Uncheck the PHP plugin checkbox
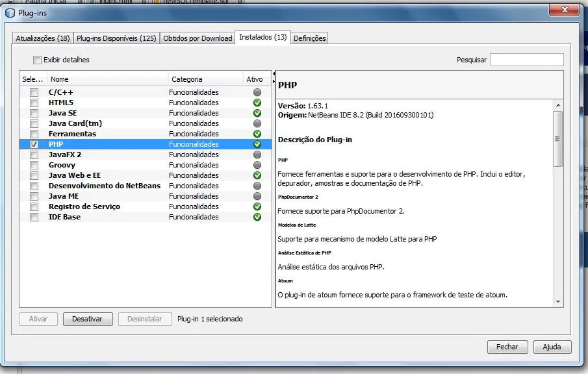The height and width of the screenshot is (374, 588). point(34,144)
